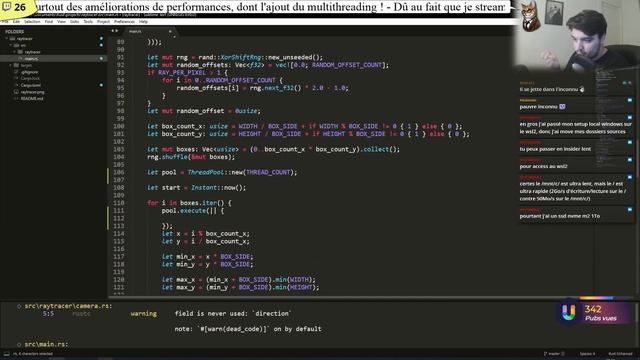Viewport: 640px width, 360px height.
Task: Click the master git branch indicator
Action: pos(554,354)
